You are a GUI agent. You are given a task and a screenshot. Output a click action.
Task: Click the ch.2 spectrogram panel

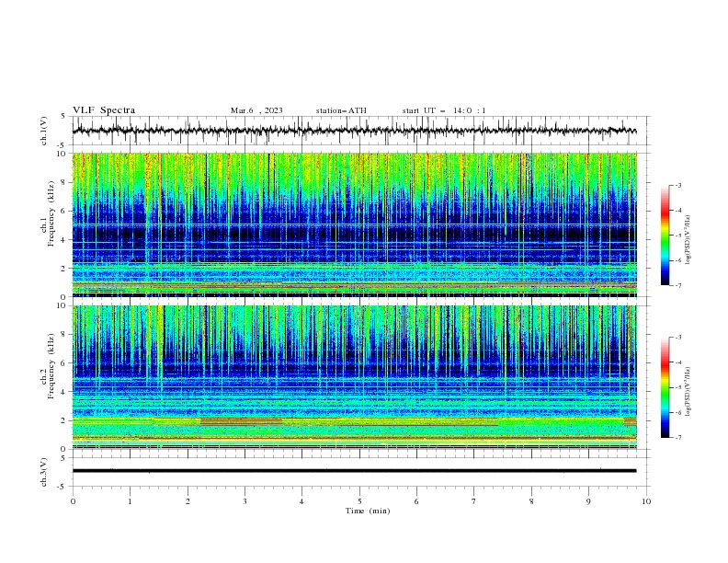click(x=354, y=377)
